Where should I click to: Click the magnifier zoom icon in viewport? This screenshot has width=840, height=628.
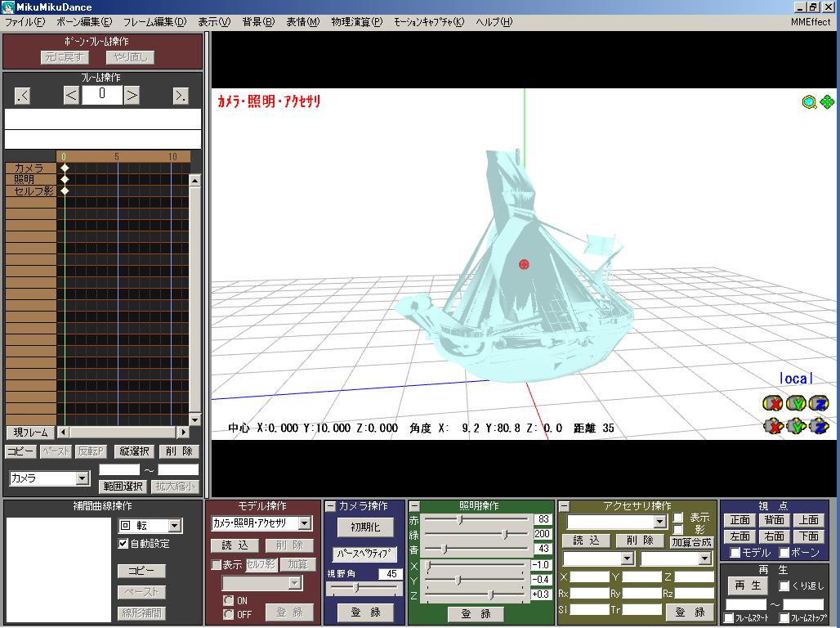pyautogui.click(x=809, y=102)
